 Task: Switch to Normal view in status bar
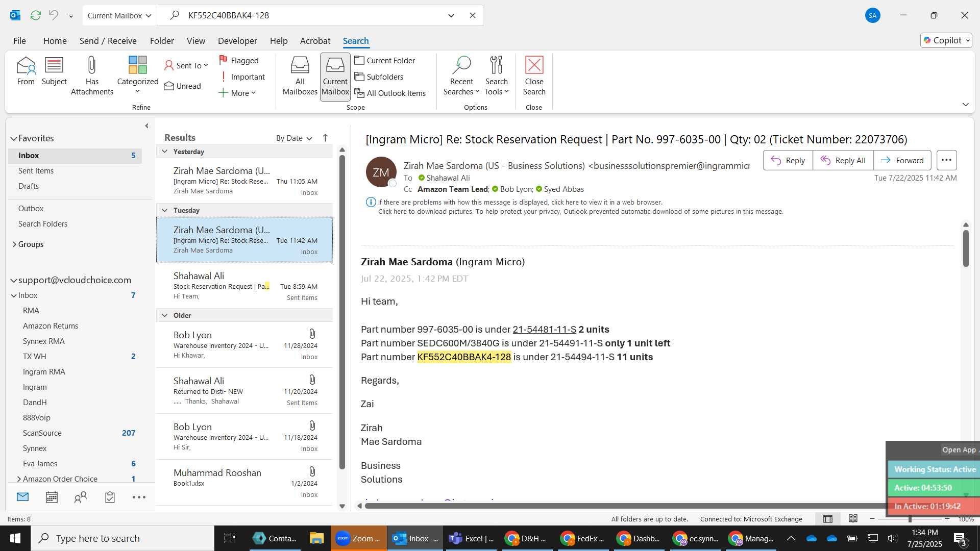(x=828, y=519)
